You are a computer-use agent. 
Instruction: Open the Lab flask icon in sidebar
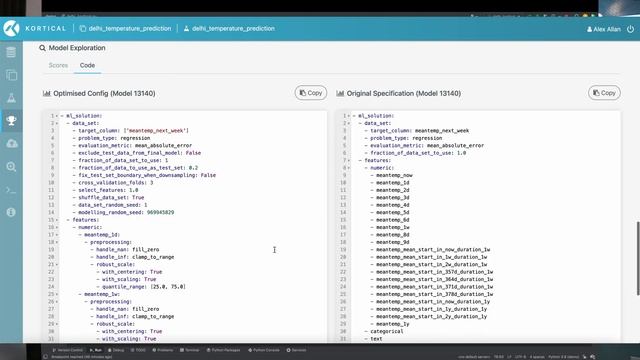[x=11, y=98]
